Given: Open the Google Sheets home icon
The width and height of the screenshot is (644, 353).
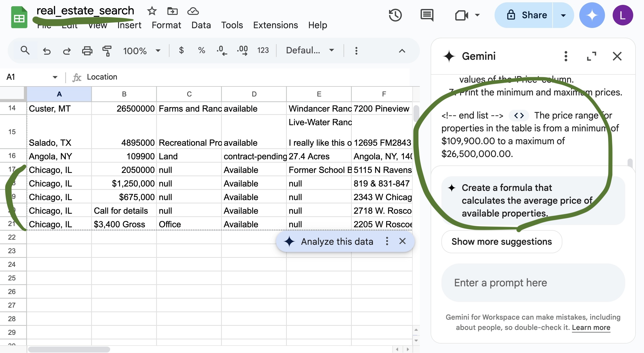Looking at the screenshot, I should (19, 17).
